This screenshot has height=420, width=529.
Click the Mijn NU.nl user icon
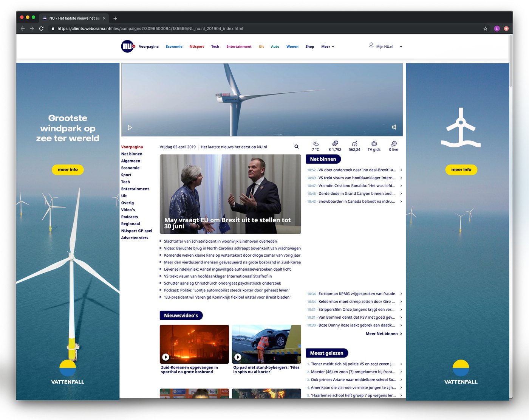(371, 45)
